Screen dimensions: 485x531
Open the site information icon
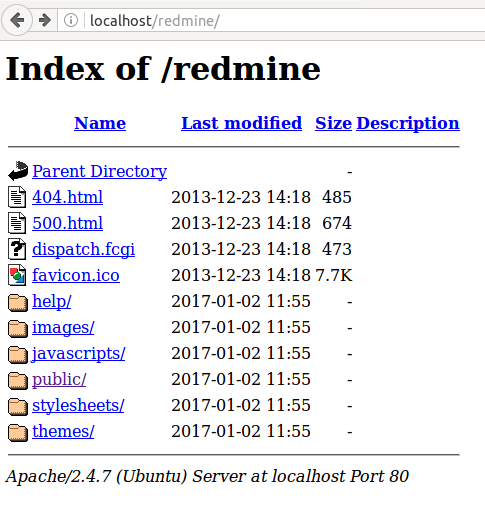[x=71, y=20]
